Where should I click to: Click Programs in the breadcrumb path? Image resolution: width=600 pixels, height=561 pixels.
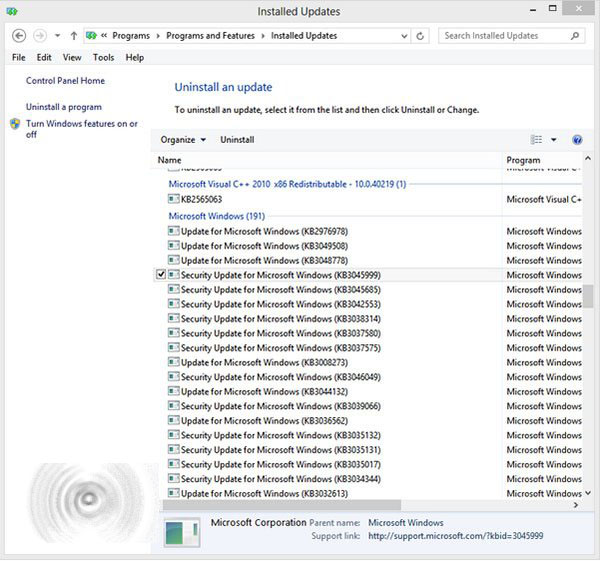coord(131,36)
